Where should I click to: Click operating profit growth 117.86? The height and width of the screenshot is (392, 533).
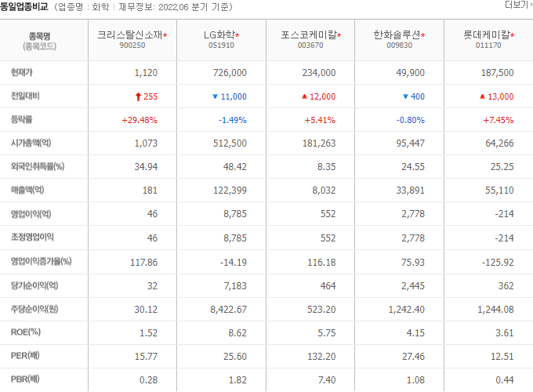[143, 263]
